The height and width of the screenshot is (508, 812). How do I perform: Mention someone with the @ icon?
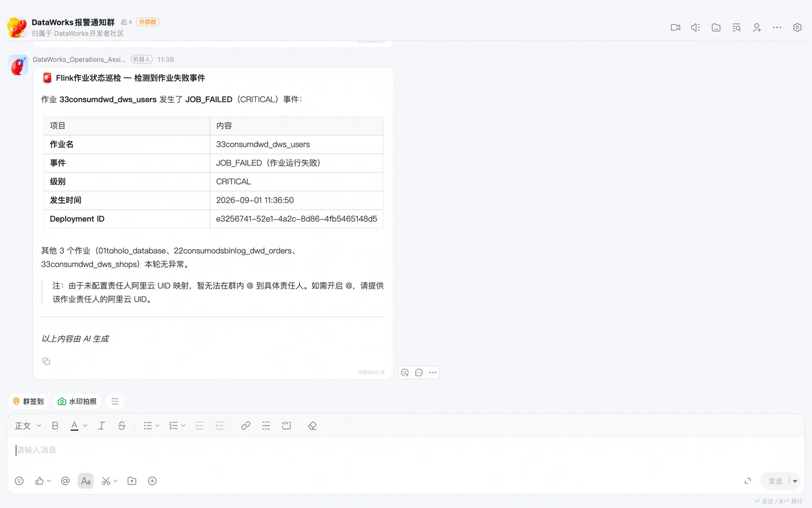pos(66,481)
